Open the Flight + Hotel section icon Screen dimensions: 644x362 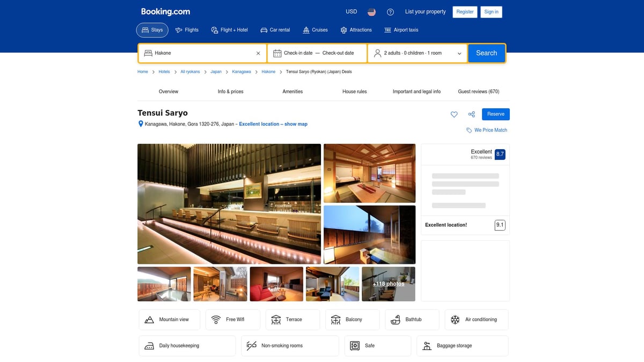(215, 30)
